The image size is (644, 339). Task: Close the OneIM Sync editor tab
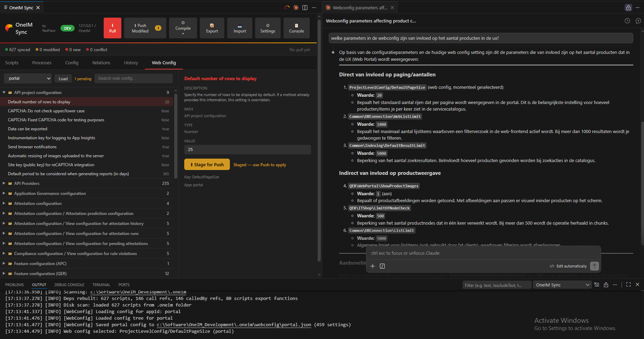click(x=38, y=8)
